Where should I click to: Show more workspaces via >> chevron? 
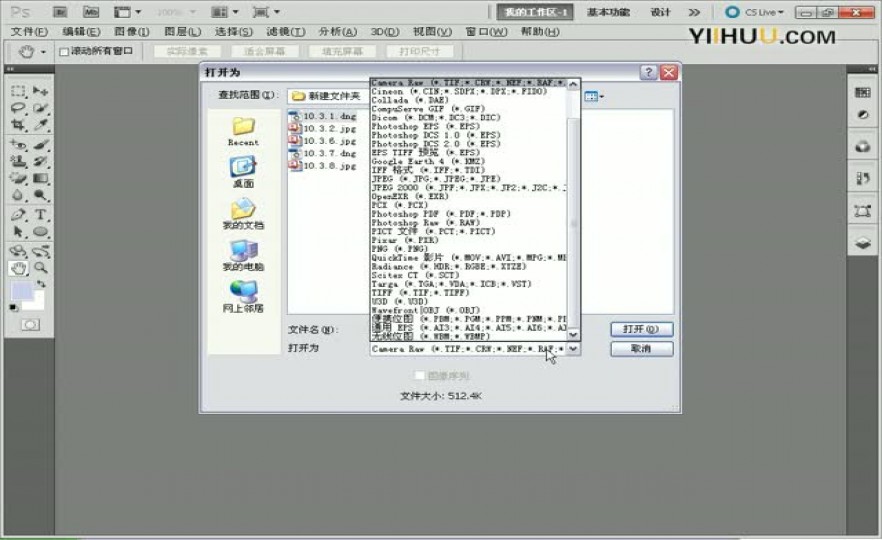click(x=695, y=12)
